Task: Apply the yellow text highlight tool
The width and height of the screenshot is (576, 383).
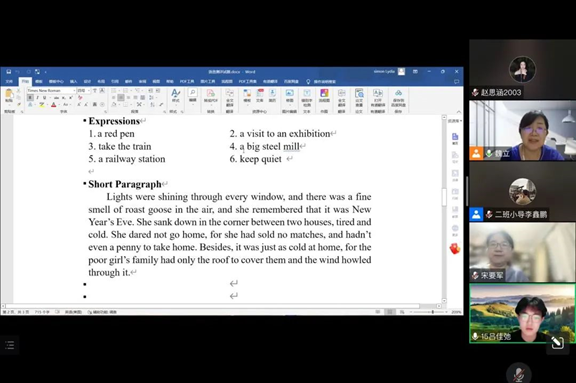Action: click(x=42, y=105)
